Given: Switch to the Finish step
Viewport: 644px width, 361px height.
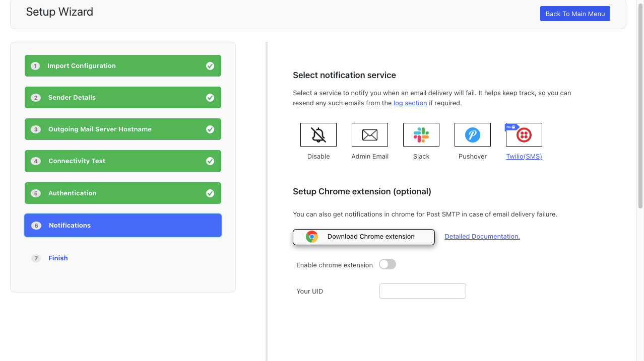Looking at the screenshot, I should coord(58,258).
